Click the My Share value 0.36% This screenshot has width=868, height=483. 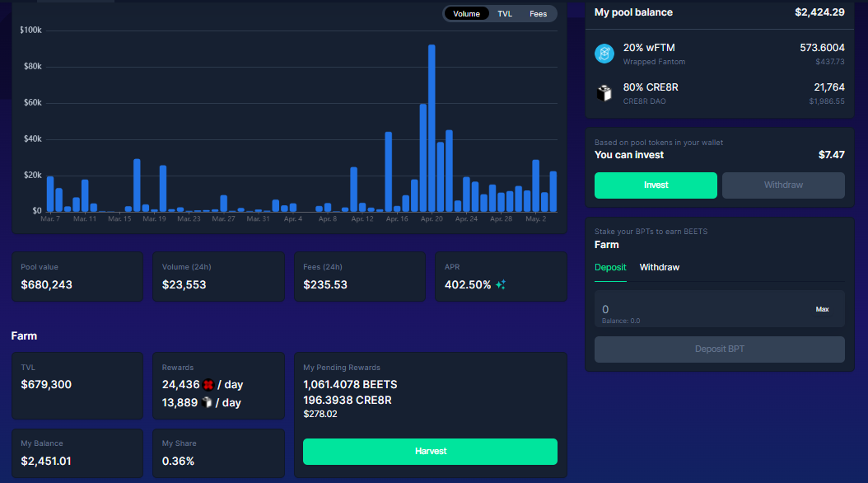[x=178, y=461]
